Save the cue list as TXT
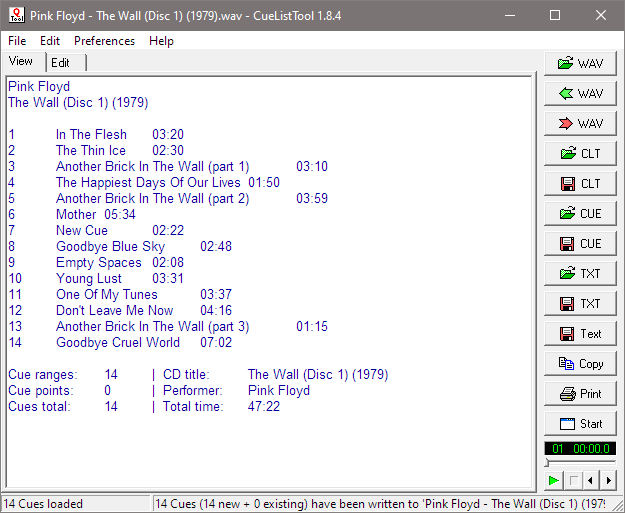Viewport: 625px width, 513px height. pos(580,304)
